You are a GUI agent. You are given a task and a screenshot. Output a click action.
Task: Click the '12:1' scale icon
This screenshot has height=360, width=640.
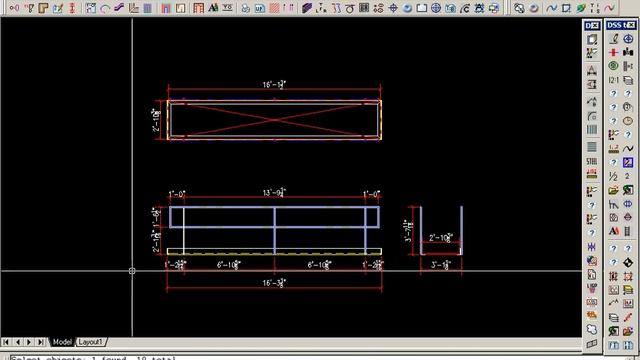click(x=613, y=80)
